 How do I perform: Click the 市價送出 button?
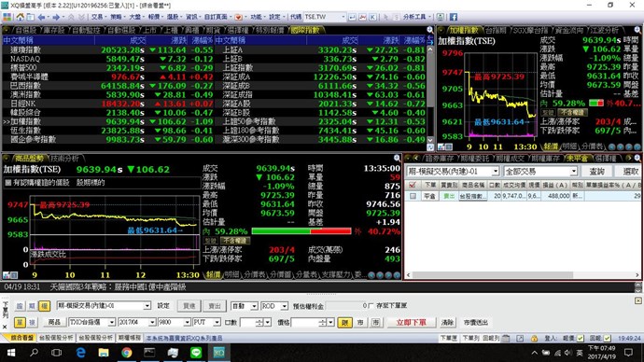tap(476, 323)
